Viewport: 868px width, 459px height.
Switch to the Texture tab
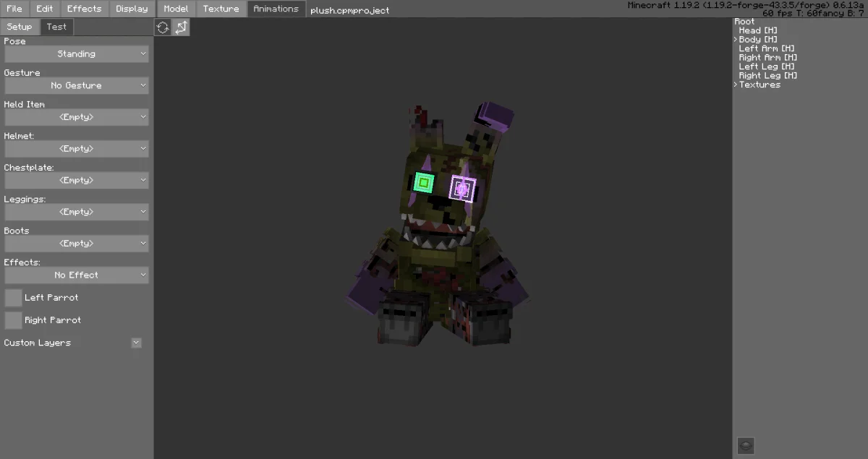coord(221,9)
